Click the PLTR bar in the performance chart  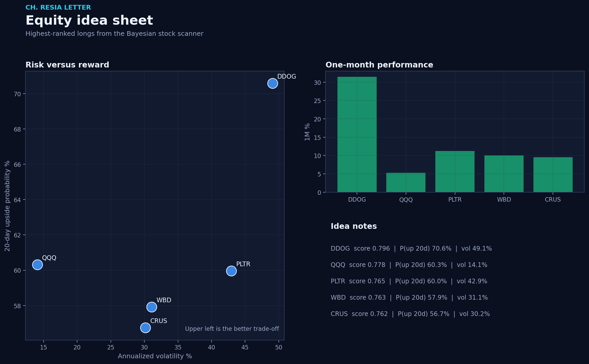click(455, 171)
